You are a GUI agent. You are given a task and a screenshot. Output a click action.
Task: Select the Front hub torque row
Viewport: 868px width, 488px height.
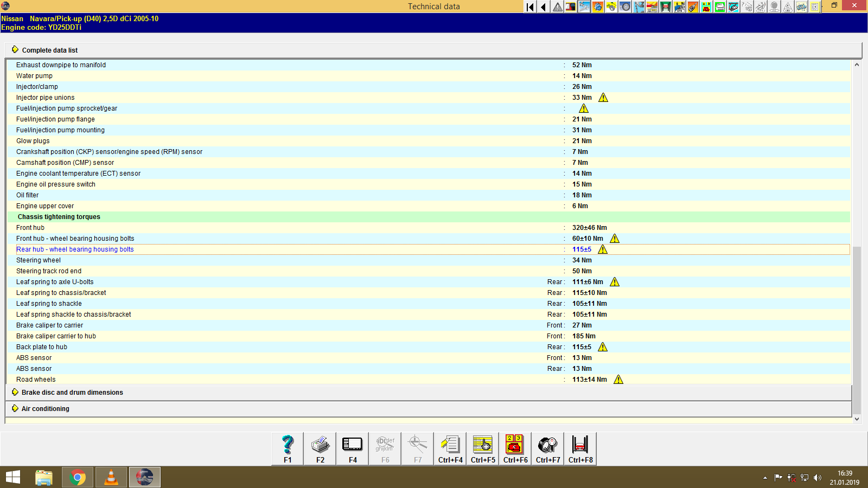tap(217, 227)
